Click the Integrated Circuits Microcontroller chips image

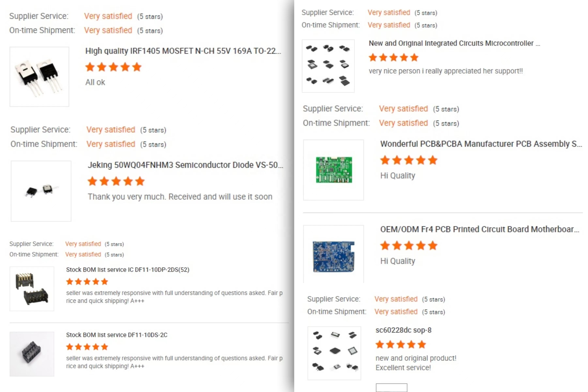click(328, 66)
